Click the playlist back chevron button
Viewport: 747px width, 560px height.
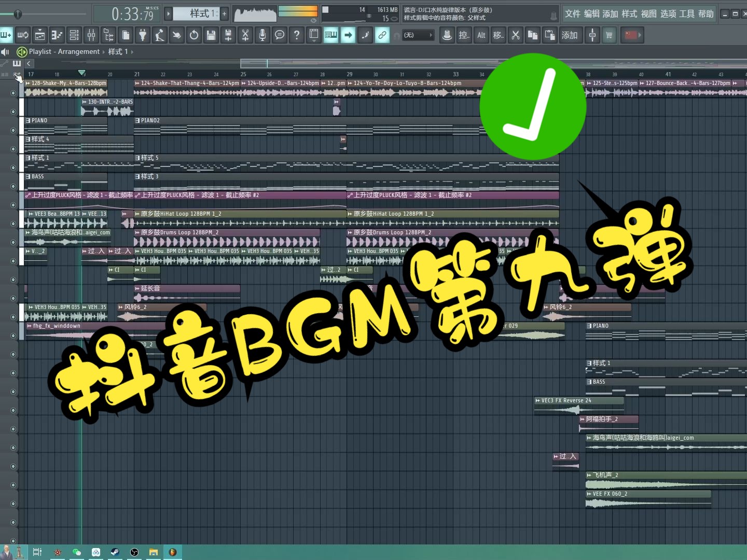(29, 63)
